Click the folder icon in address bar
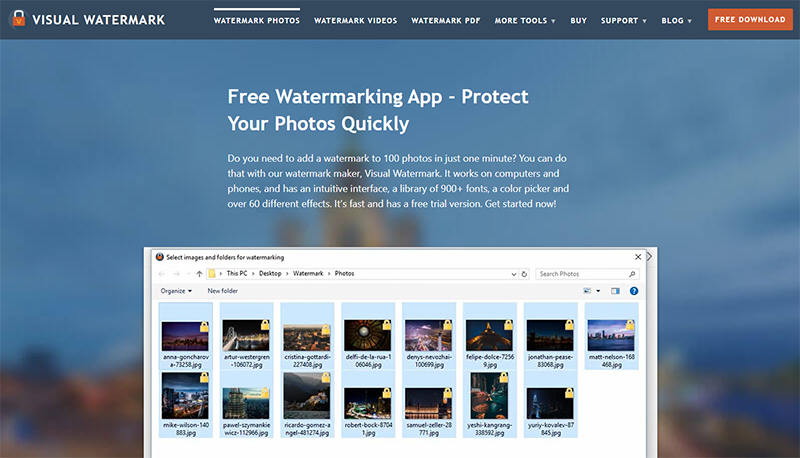800x458 pixels. pos(212,274)
